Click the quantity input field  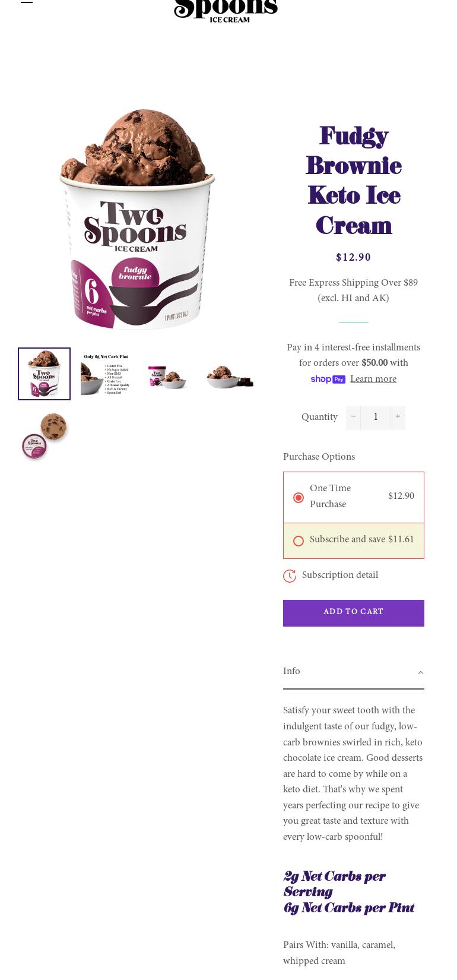pos(376,418)
